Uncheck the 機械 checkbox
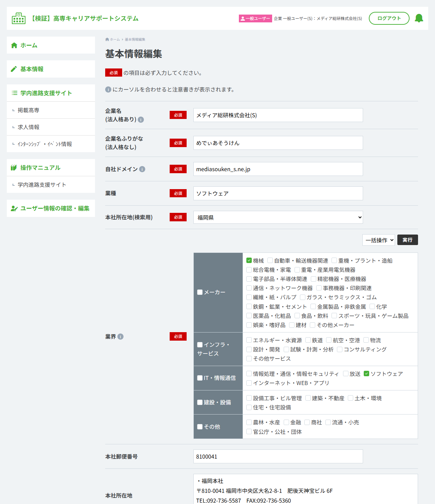Image resolution: width=435 pixels, height=504 pixels. (249, 260)
